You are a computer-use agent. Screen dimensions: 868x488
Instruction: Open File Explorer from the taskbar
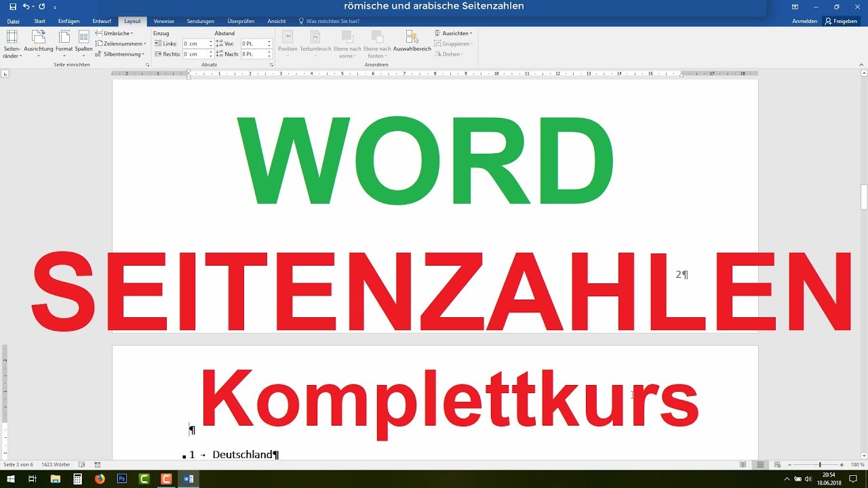tap(54, 479)
